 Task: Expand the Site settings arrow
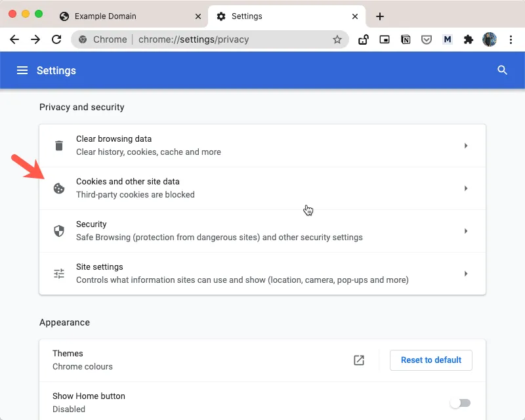click(x=466, y=274)
